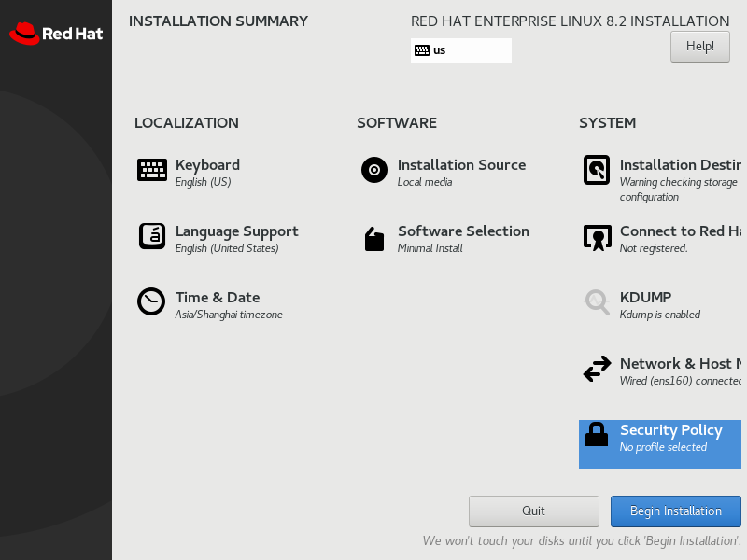Open the Installation Source title

click(x=461, y=165)
